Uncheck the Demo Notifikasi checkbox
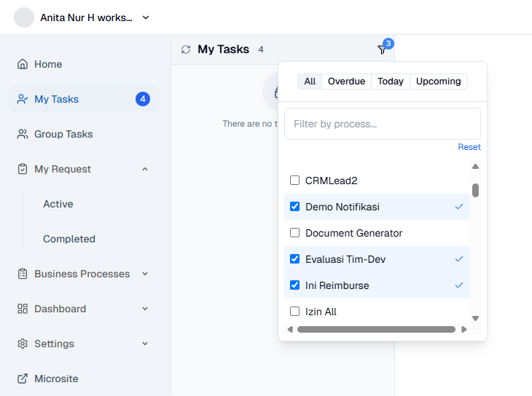This screenshot has width=532, height=396. pyautogui.click(x=295, y=207)
